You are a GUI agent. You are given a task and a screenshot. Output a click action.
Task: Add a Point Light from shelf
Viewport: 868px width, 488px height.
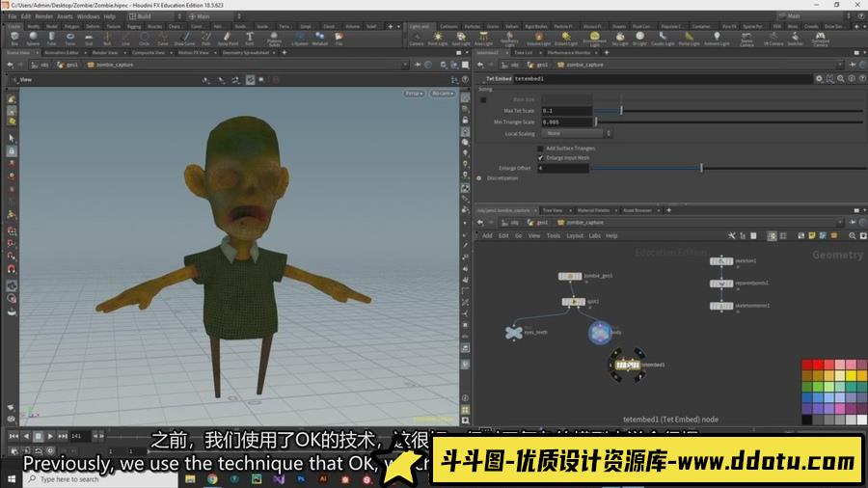coord(437,39)
